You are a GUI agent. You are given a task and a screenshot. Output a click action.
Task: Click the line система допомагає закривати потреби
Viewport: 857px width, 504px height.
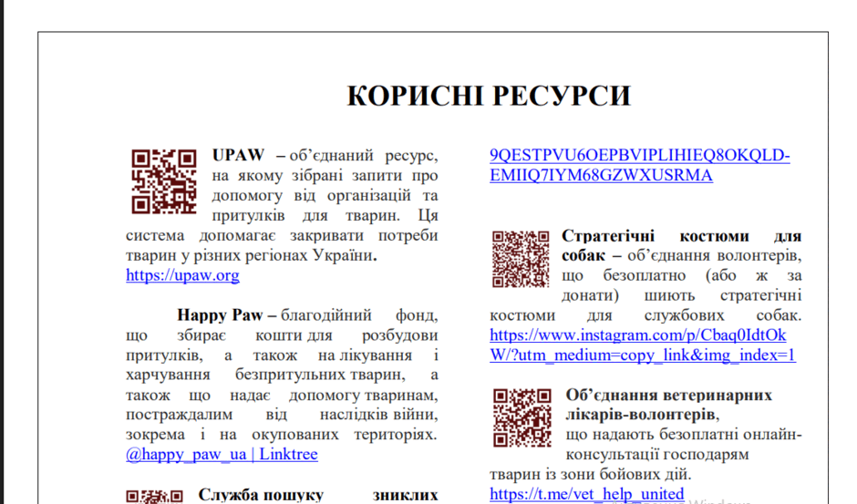point(282,236)
